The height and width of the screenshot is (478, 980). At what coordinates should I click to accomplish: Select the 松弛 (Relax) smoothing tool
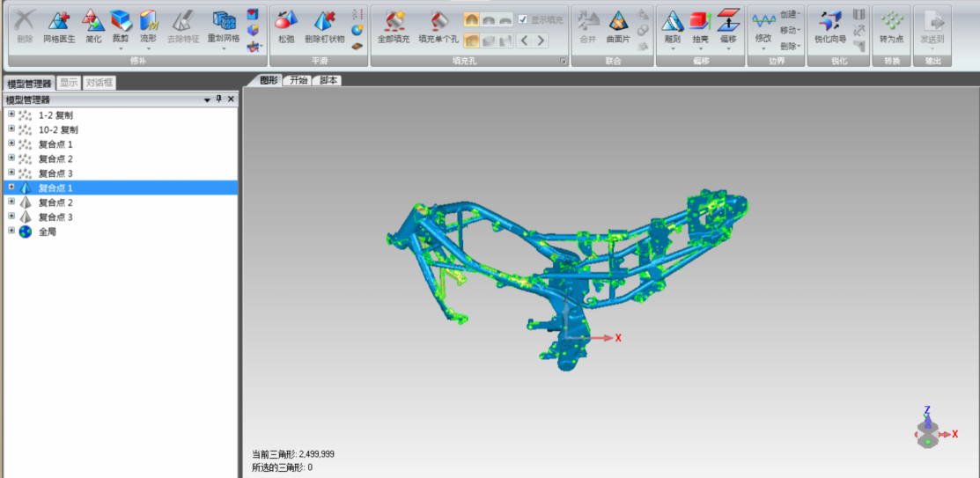286,25
